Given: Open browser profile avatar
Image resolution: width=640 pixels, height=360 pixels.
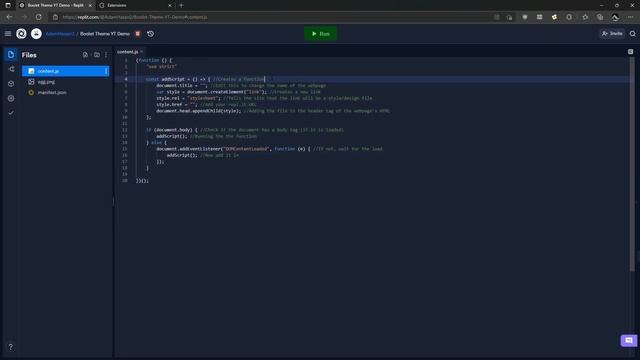Looking at the screenshot, I should pos(615,17).
